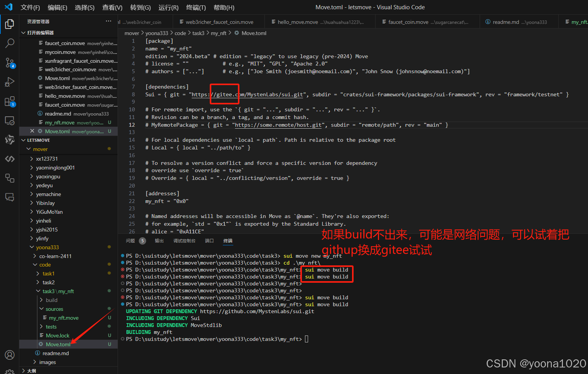
Task: Open the Explorer view in activity bar
Action: (x=10, y=24)
